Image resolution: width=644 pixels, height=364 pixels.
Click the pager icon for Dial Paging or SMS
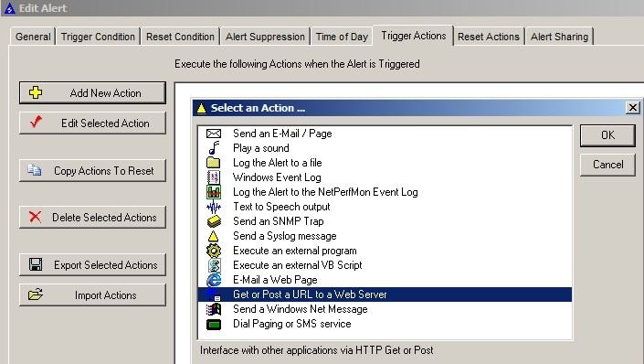(214, 324)
